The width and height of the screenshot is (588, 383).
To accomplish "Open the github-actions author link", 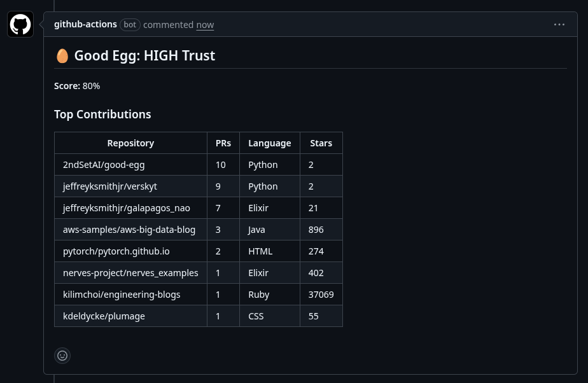I will 85,24.
